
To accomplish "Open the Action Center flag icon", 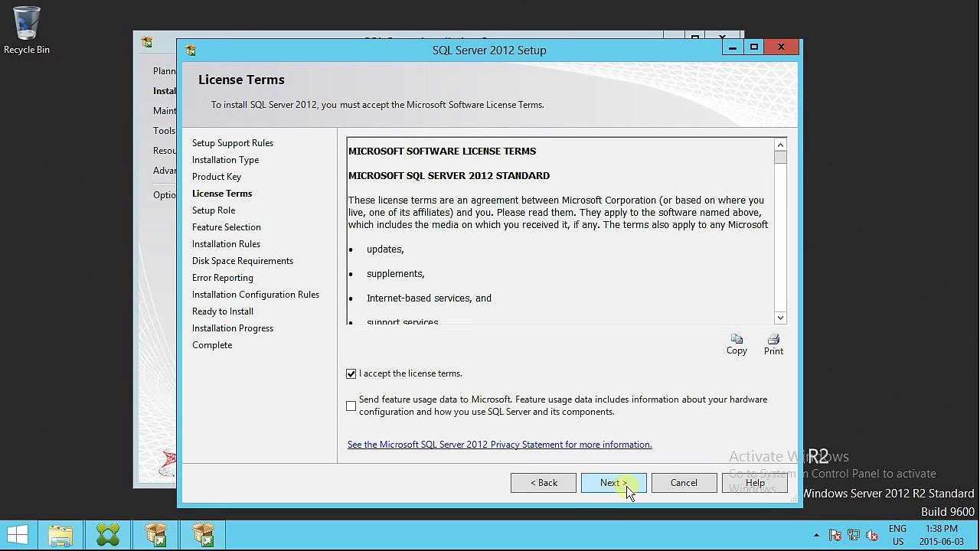I will (x=835, y=536).
